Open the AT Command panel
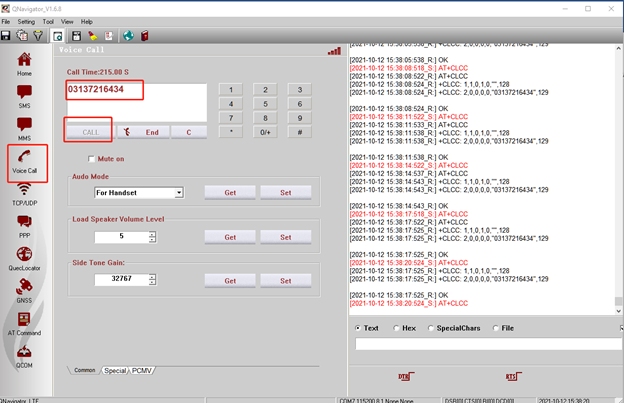624x403 pixels. (x=24, y=322)
